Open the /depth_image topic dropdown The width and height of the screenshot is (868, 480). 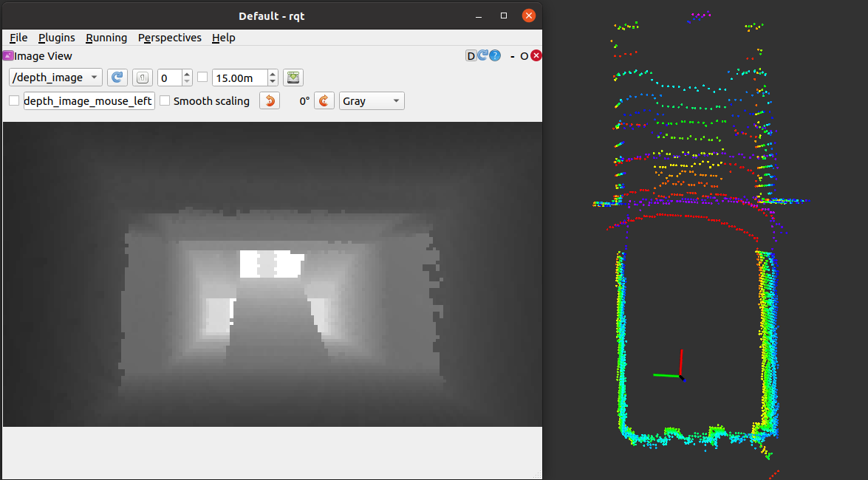[x=55, y=78]
